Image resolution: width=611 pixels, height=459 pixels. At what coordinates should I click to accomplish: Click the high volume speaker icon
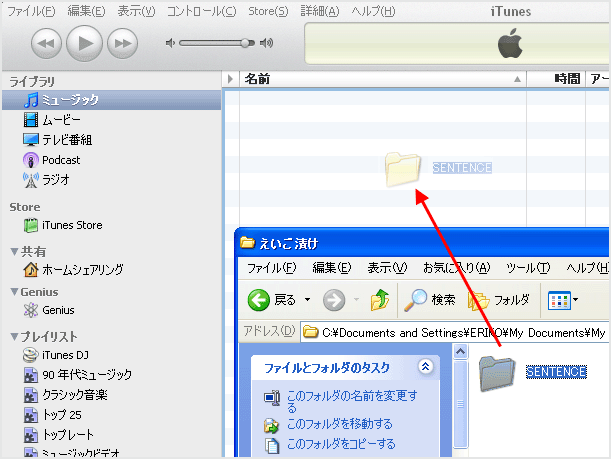coord(267,43)
